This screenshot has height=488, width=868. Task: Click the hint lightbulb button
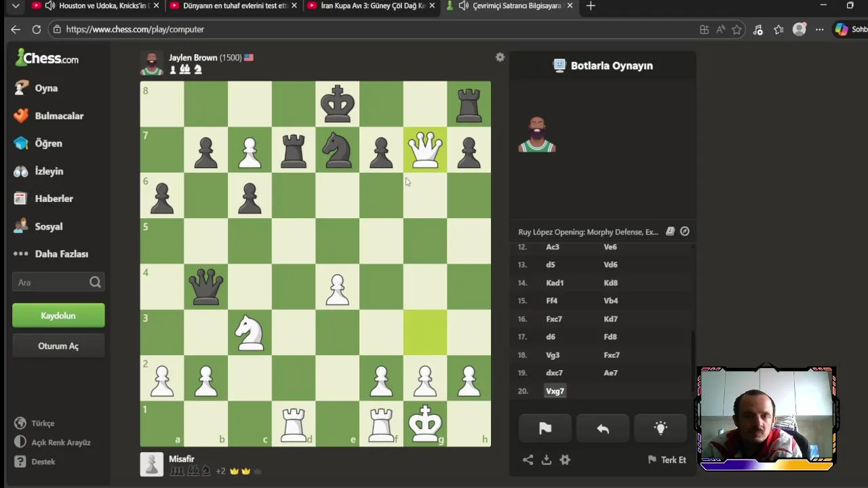click(x=660, y=428)
